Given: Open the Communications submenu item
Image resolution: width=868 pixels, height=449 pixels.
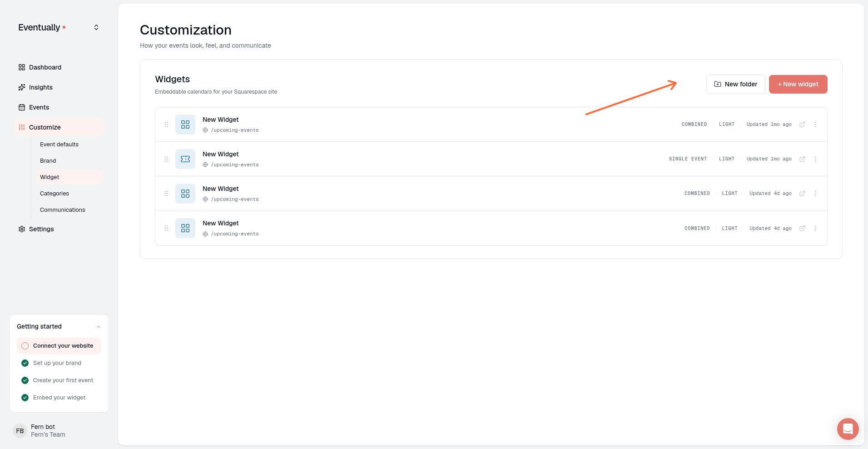Looking at the screenshot, I should 63,210.
